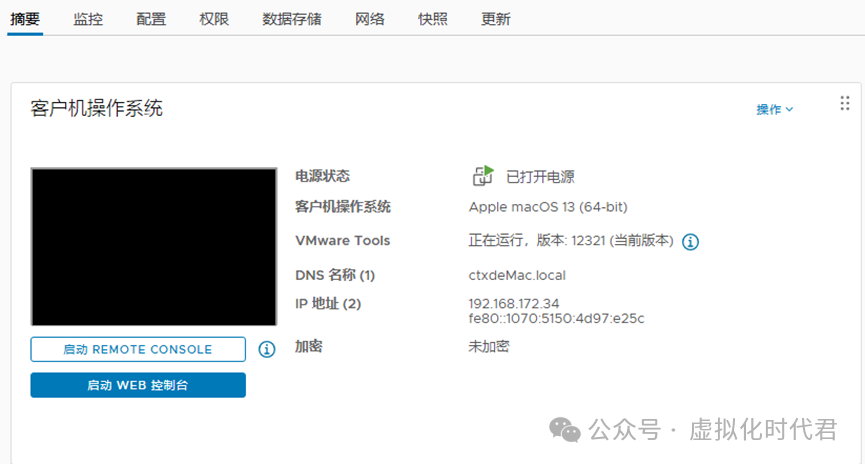This screenshot has width=865, height=464.
Task: Select Apple macOS 13 (64-bit) value
Action: [548, 207]
